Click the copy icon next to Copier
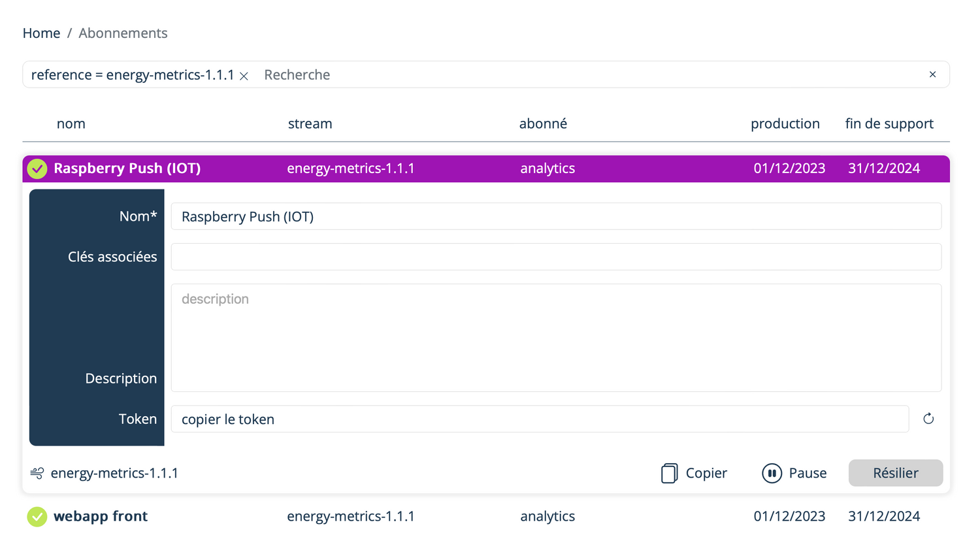Viewport: 980px width, 554px height. coord(669,473)
